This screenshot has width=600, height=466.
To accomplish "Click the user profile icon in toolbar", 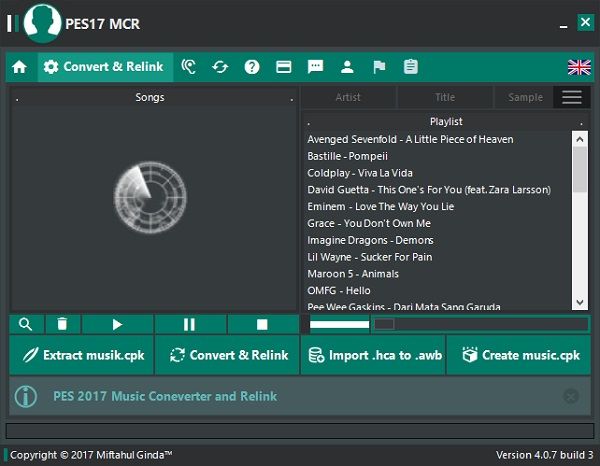I will pyautogui.click(x=347, y=67).
